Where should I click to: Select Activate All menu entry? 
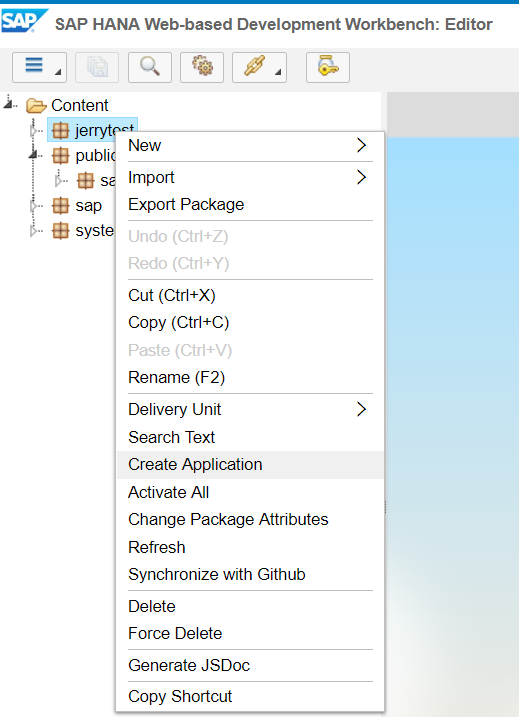pos(250,492)
